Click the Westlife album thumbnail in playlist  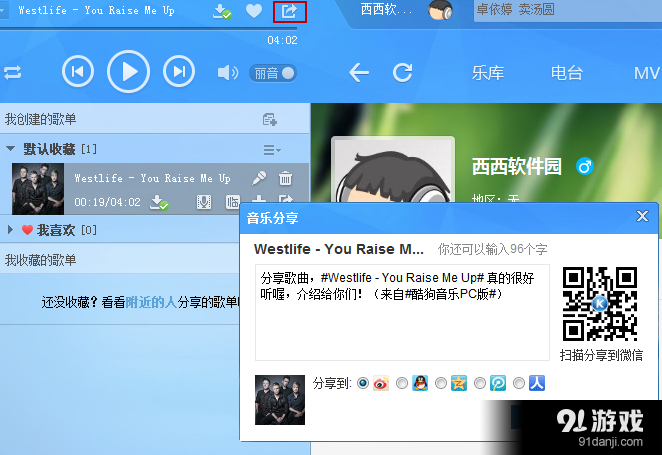38,189
